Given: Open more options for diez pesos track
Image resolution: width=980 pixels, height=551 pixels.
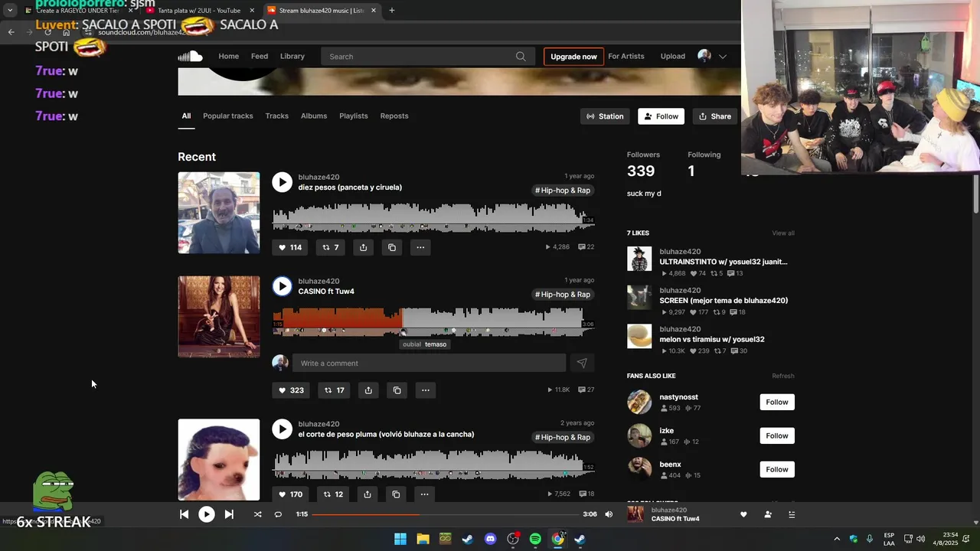Looking at the screenshot, I should [420, 247].
